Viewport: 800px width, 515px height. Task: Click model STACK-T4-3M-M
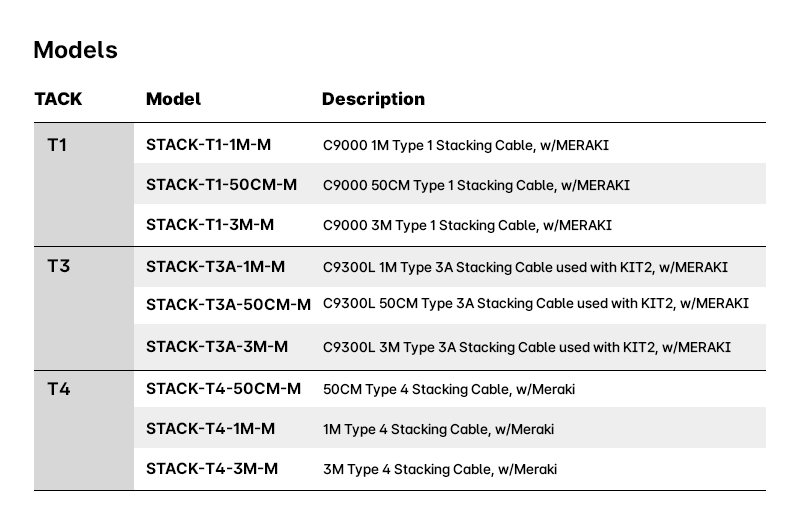[x=211, y=469]
